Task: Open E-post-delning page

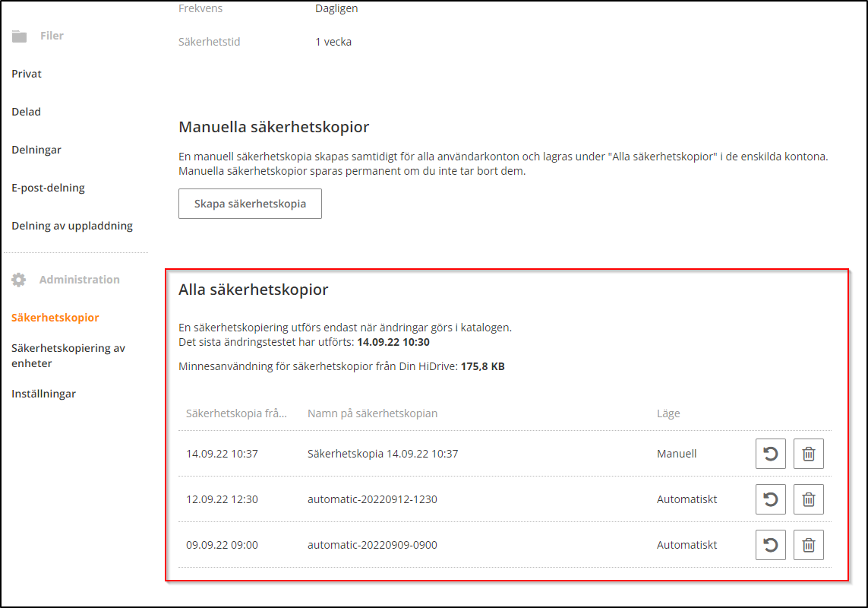Action: tap(48, 188)
